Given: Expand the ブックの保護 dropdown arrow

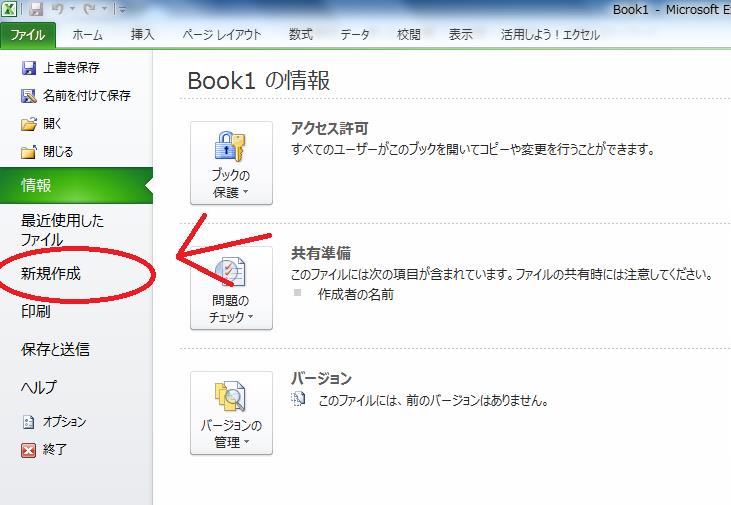Looking at the screenshot, I should click(246, 192).
